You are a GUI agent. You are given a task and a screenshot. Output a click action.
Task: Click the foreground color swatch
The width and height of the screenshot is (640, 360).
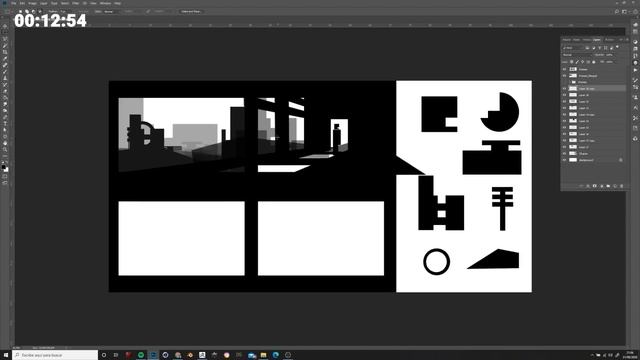point(4,167)
